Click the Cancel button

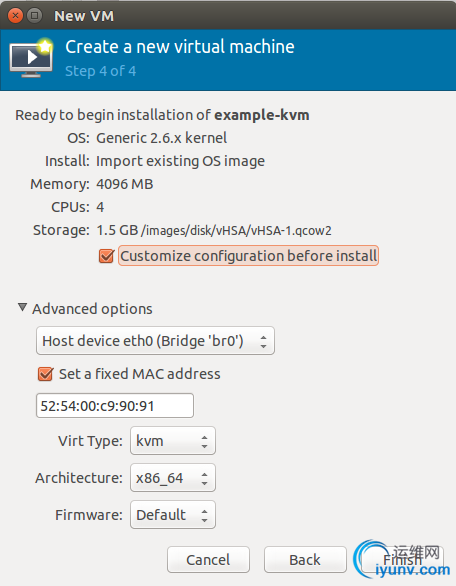tap(208, 560)
